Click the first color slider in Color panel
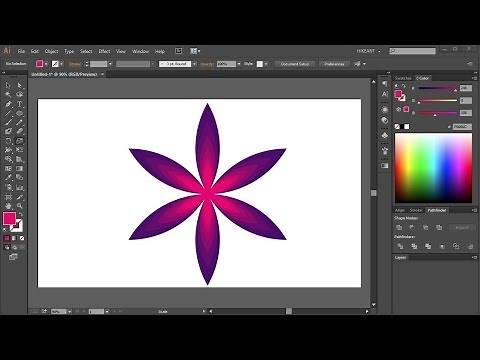This screenshot has width=480, height=360. click(437, 88)
